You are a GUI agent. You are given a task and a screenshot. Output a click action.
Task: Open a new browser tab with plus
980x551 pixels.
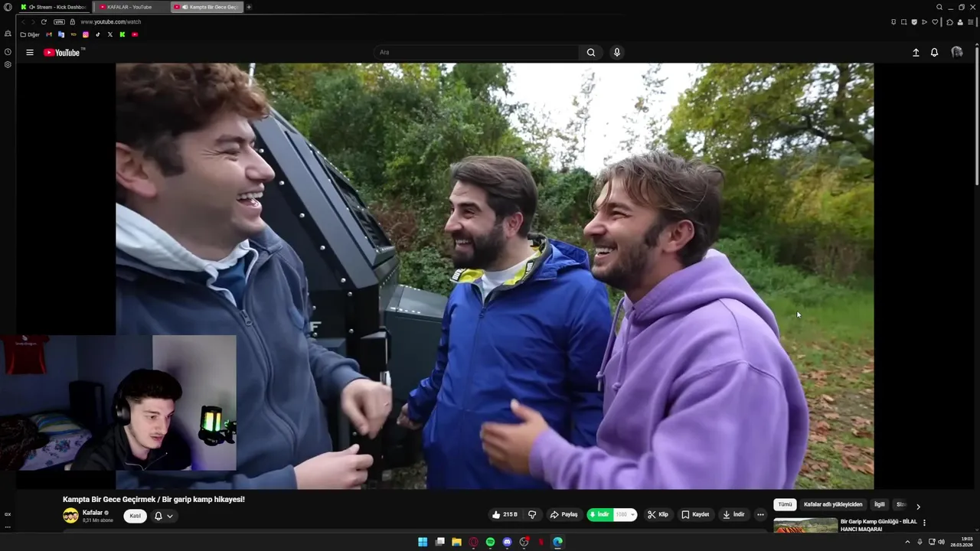[249, 7]
